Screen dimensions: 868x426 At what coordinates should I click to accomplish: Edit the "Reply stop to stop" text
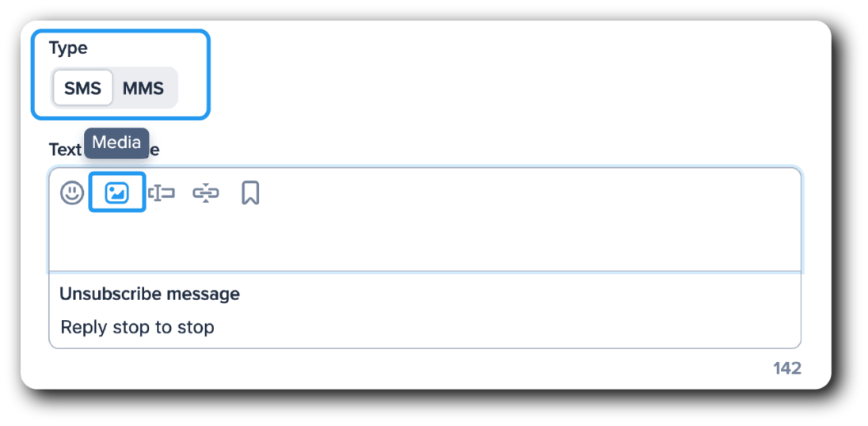[137, 327]
